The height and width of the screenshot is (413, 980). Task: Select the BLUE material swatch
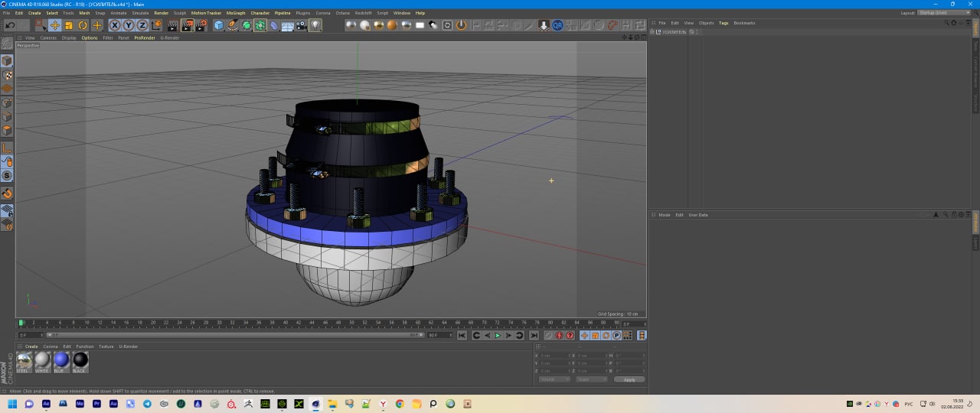[61, 360]
